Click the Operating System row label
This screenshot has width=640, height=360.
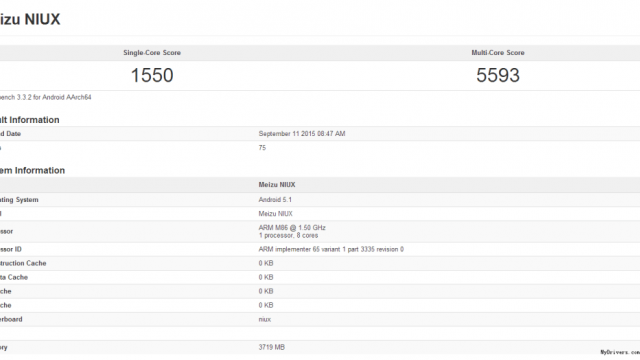pos(19,200)
